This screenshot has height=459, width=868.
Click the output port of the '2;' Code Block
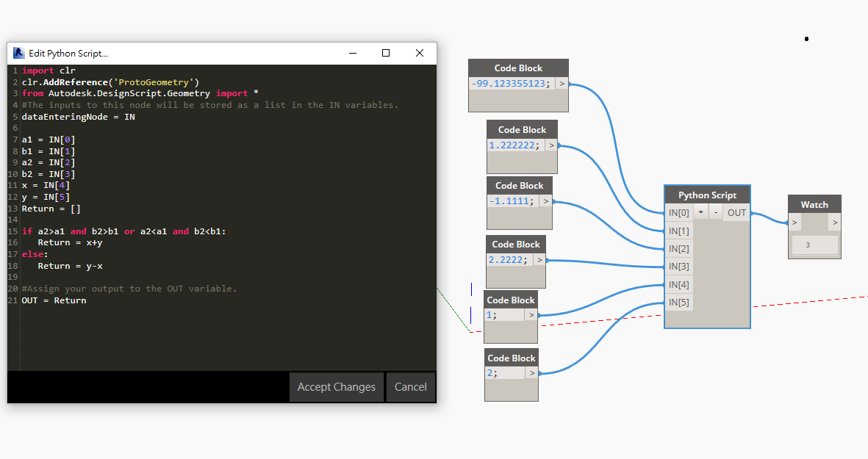coord(532,372)
